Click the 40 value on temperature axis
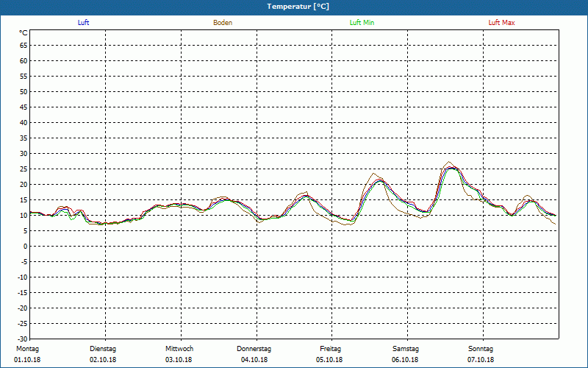 click(24, 122)
